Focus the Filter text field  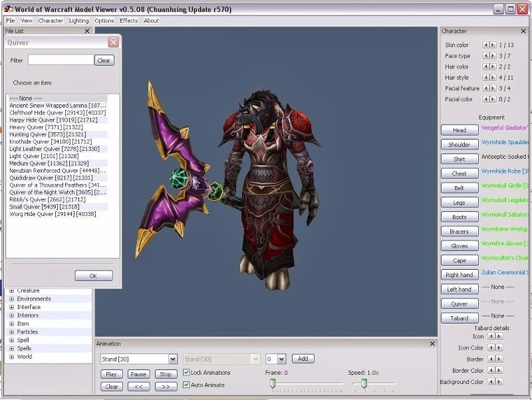pos(61,60)
